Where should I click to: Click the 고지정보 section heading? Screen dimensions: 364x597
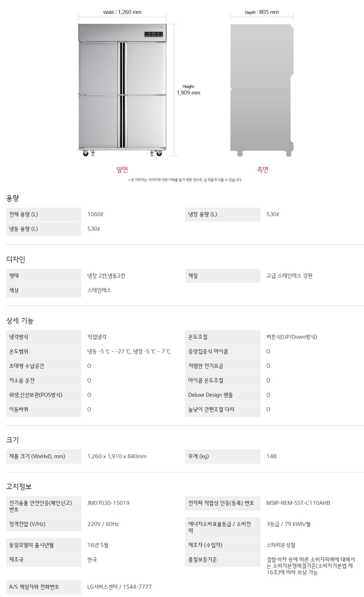(19, 486)
